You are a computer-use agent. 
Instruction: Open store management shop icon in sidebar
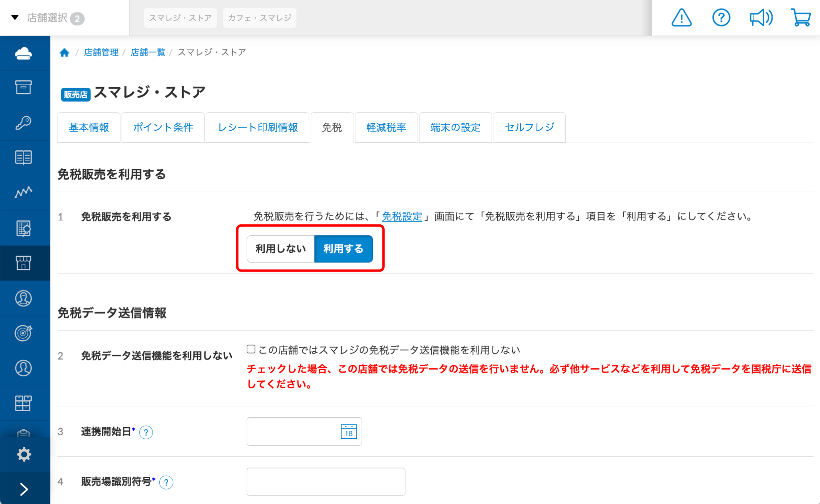click(x=24, y=263)
